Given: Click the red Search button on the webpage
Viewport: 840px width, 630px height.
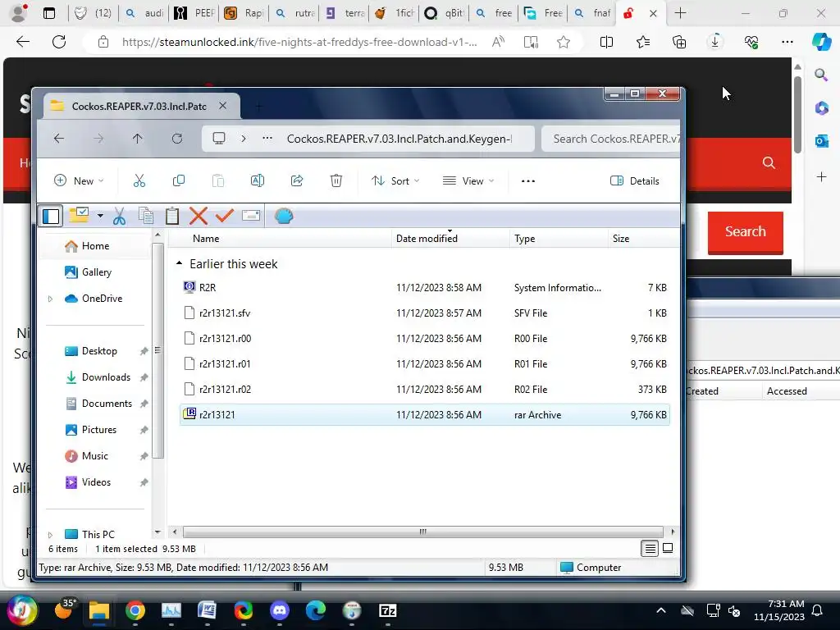Looking at the screenshot, I should (745, 231).
